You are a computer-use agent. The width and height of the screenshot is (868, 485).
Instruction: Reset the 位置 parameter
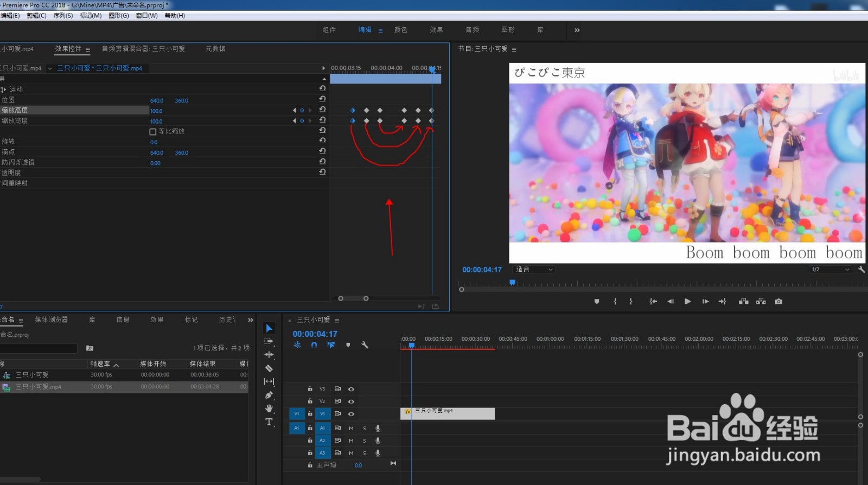(322, 99)
